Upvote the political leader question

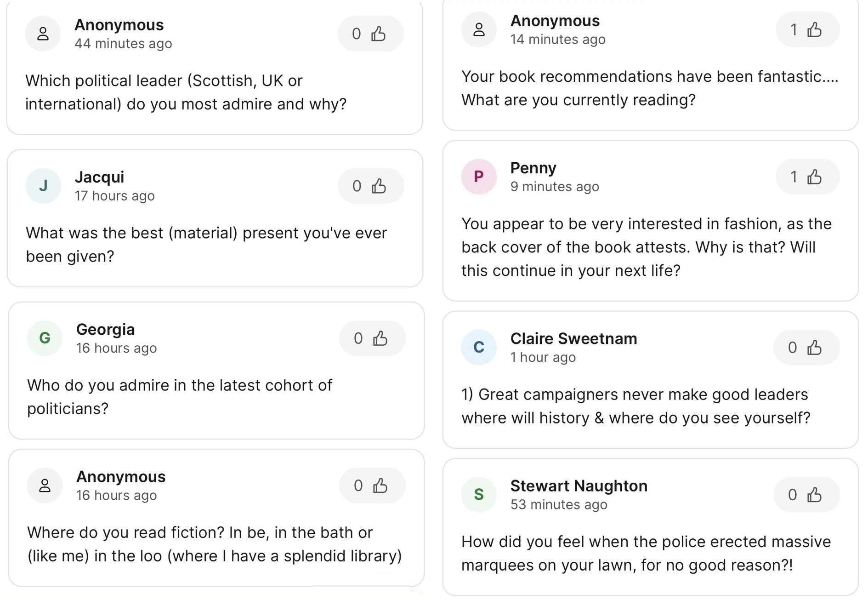(x=370, y=34)
